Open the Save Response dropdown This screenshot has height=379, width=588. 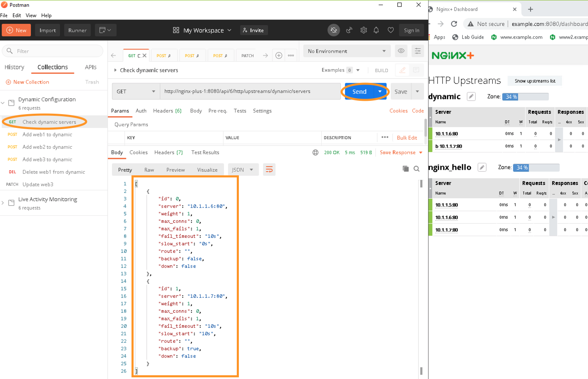click(421, 152)
